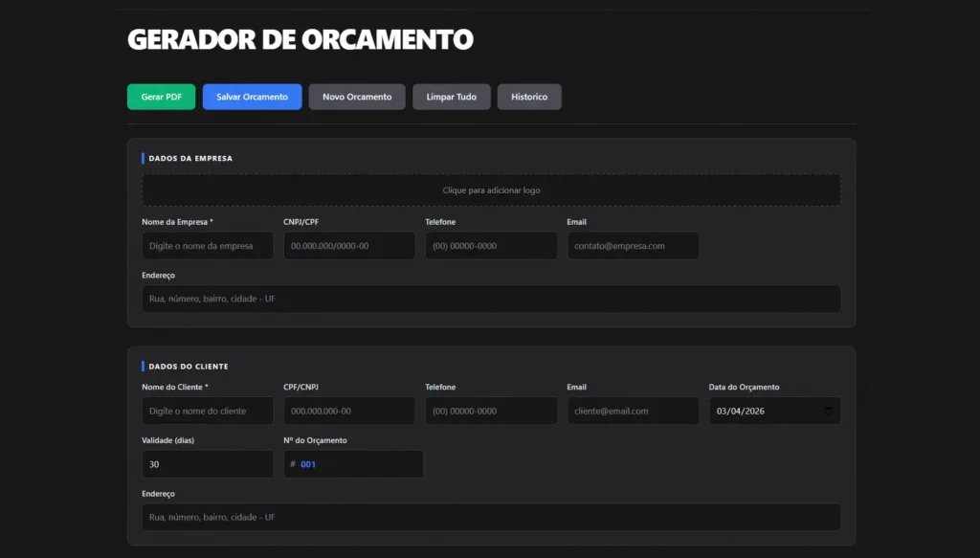
Task: Open the calendar picker icon
Action: (x=828, y=411)
